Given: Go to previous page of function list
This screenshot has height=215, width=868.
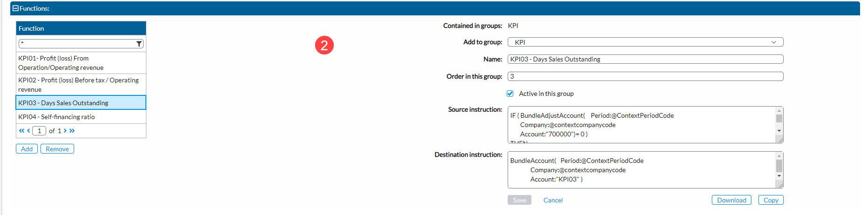Looking at the screenshot, I should click(28, 131).
